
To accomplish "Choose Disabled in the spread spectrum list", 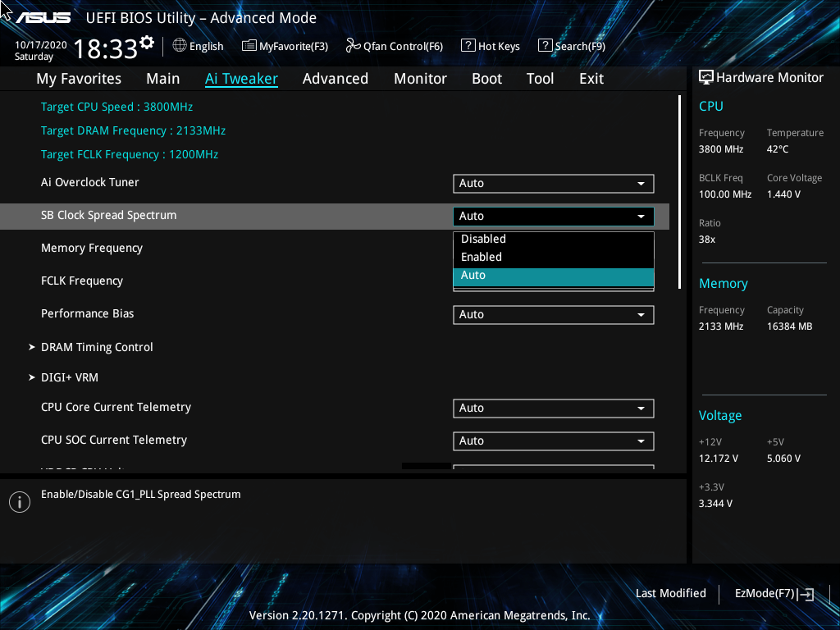I will (554, 239).
